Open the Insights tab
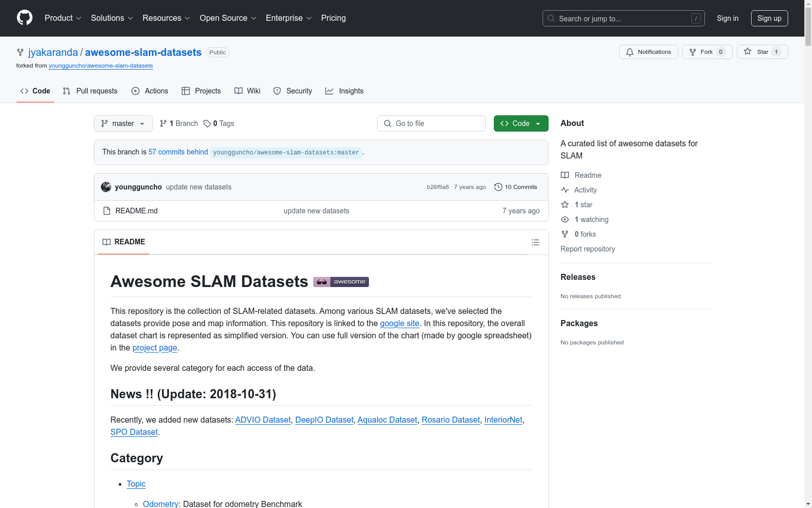Image resolution: width=812 pixels, height=508 pixels. coord(345,91)
